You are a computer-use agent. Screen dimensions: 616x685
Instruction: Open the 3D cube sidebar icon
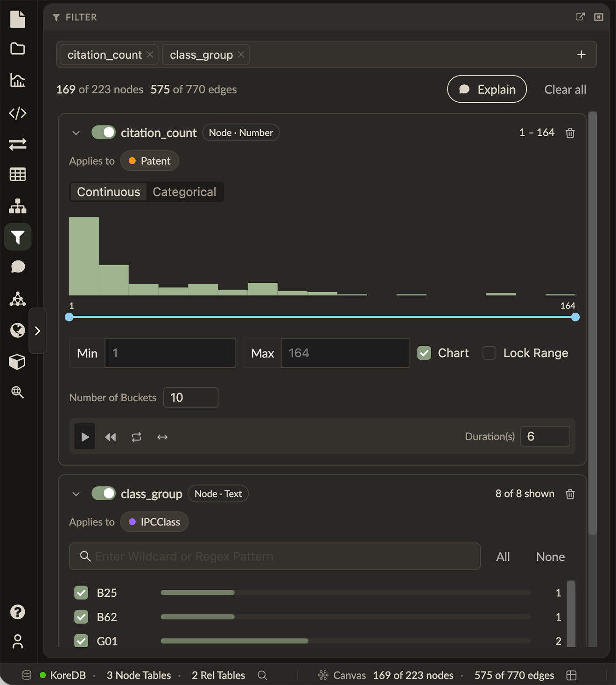tap(18, 362)
